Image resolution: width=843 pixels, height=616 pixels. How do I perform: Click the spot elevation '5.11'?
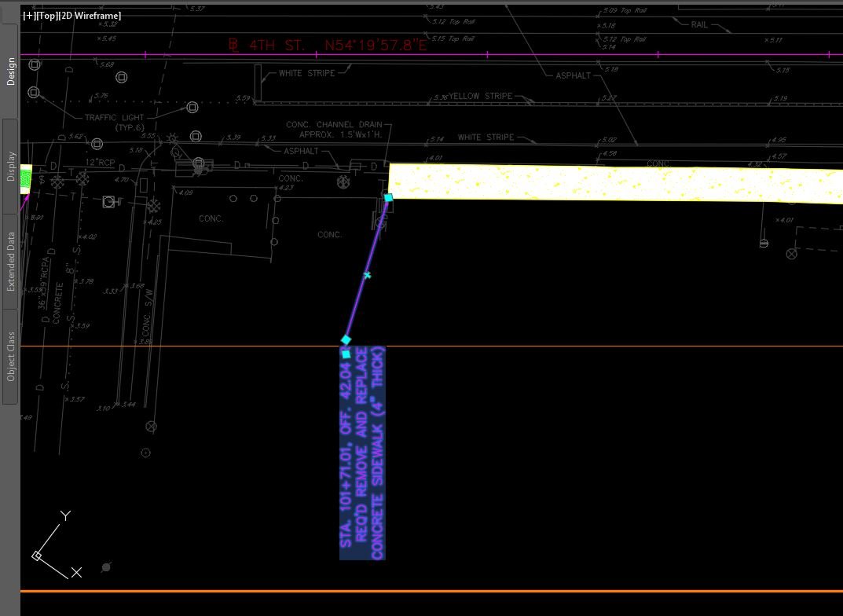click(775, 40)
